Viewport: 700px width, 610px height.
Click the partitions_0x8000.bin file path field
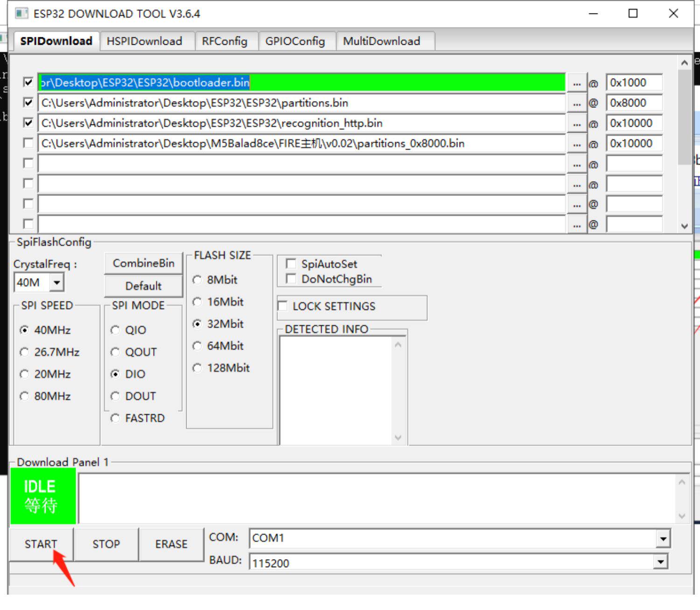pos(302,144)
